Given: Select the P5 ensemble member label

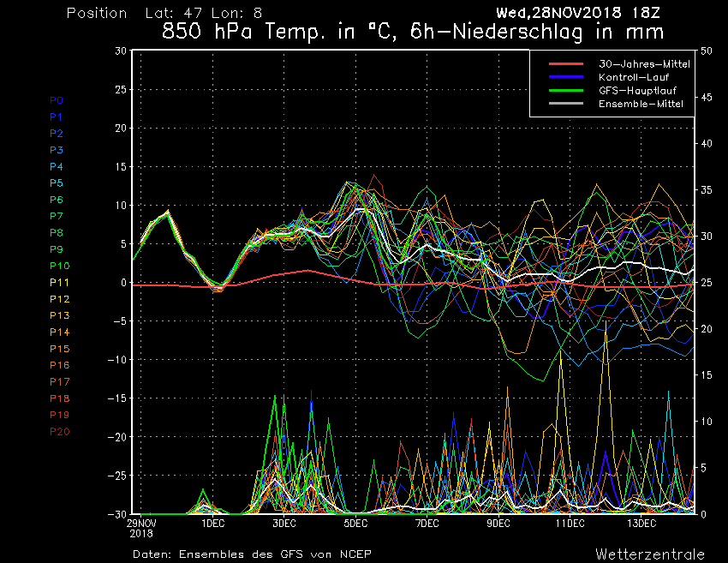Looking at the screenshot, I should tap(57, 183).
